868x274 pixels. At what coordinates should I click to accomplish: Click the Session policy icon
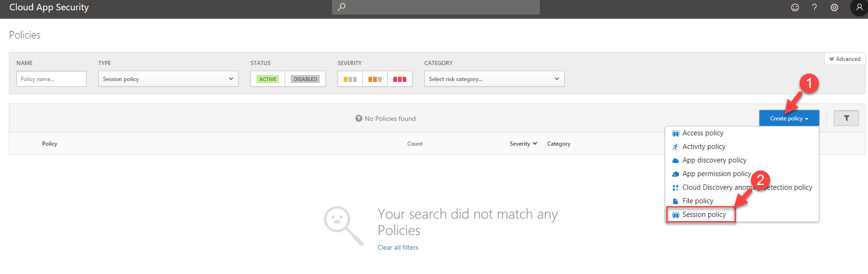676,215
